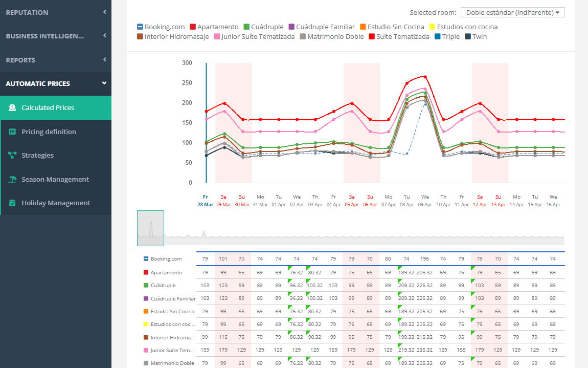Hide the Apartamento series in legend
This screenshot has width=588, height=368.
[x=214, y=27]
